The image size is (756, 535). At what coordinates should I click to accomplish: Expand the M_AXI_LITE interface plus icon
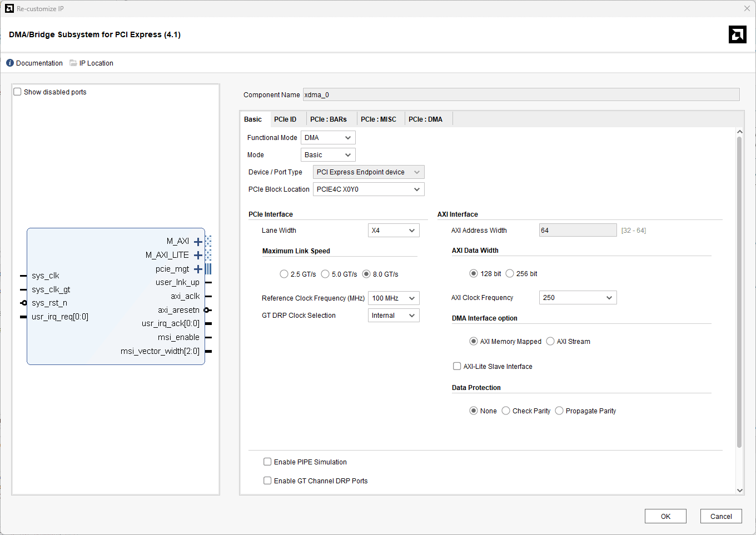(198, 256)
